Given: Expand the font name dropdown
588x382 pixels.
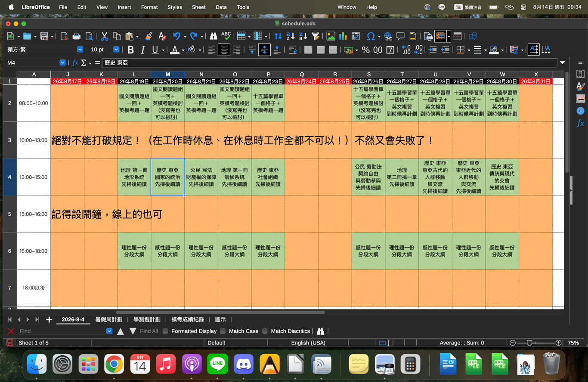Looking at the screenshot, I should (80, 50).
